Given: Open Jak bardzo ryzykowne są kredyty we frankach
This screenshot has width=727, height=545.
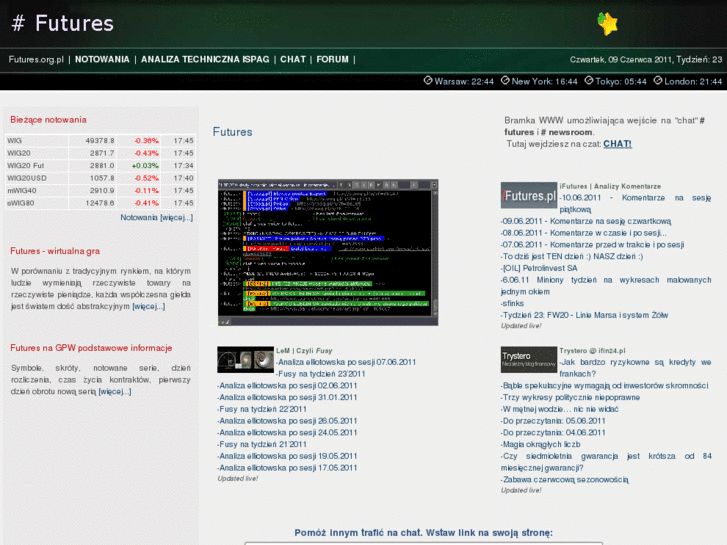Looking at the screenshot, I should [x=635, y=368].
